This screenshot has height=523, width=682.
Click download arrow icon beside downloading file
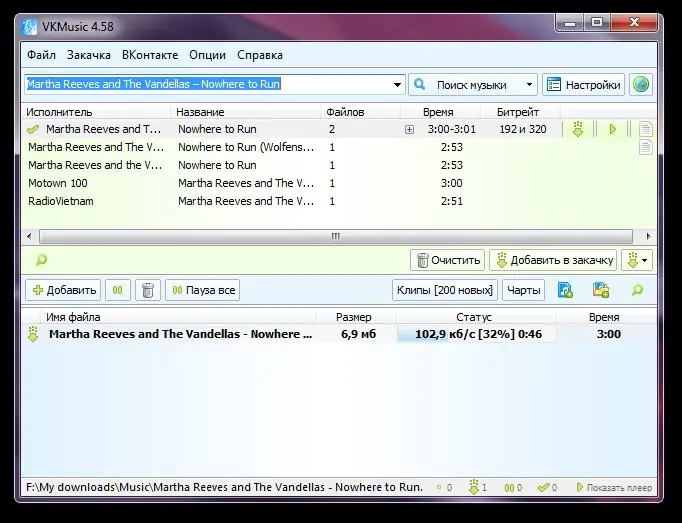click(x=33, y=334)
